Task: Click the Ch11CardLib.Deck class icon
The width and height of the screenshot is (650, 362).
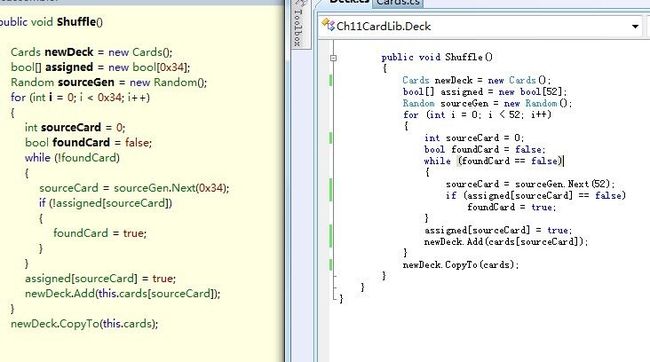Action: [x=328, y=25]
